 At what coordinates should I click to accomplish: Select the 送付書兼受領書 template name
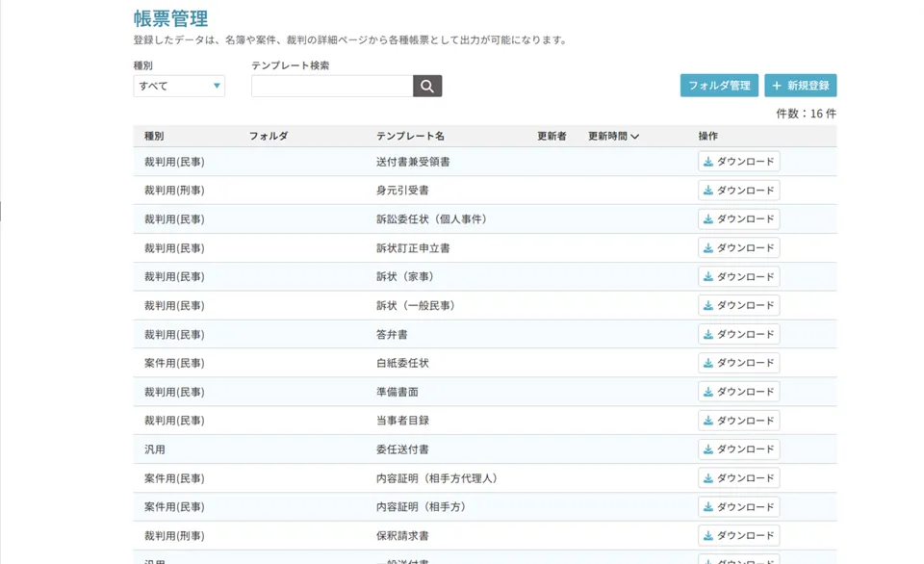click(413, 162)
